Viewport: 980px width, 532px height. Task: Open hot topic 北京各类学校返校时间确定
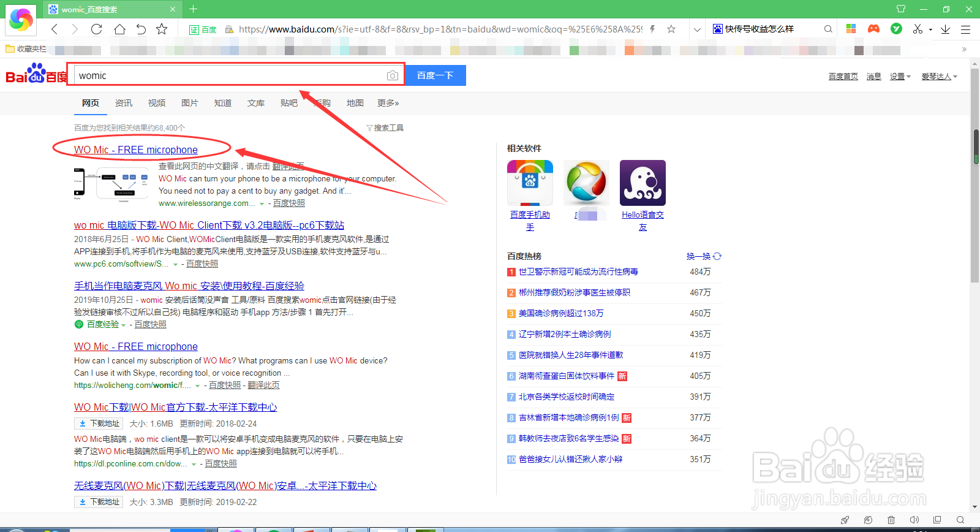[567, 397]
